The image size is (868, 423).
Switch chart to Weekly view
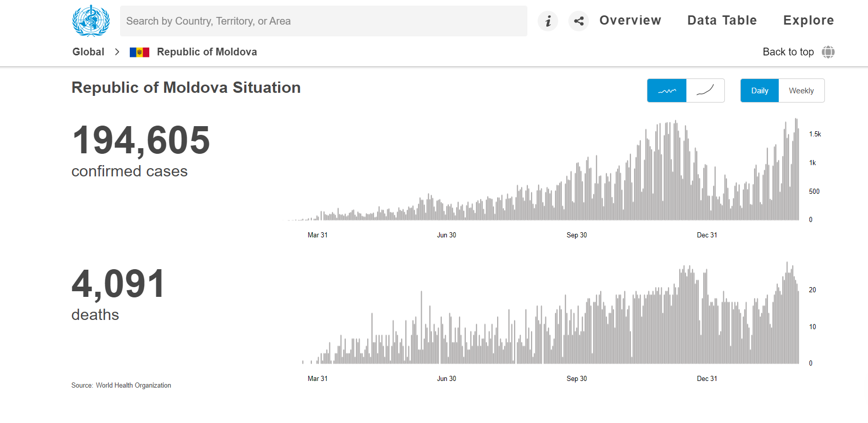(x=801, y=91)
